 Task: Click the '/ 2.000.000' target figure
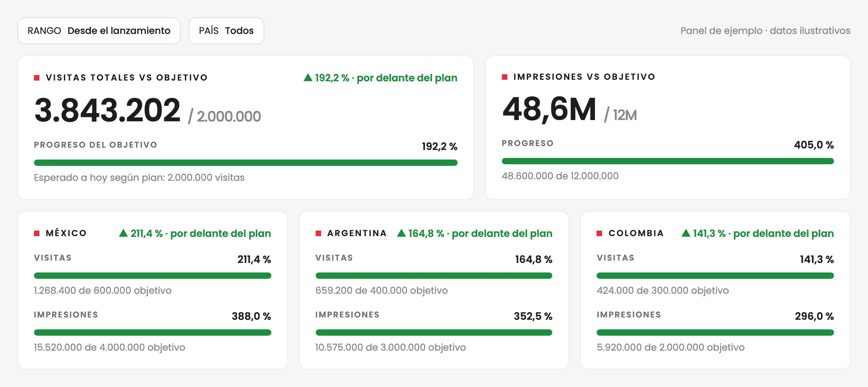click(224, 116)
